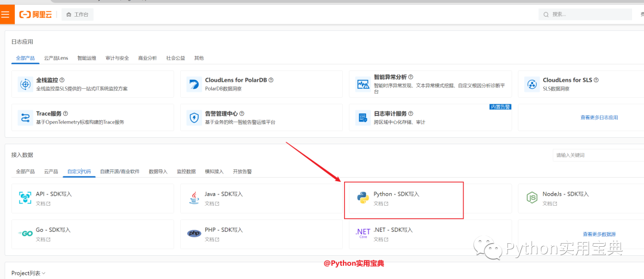The image size is (644, 279).
Task: Click the 接入数据 section heading
Action: click(22, 155)
